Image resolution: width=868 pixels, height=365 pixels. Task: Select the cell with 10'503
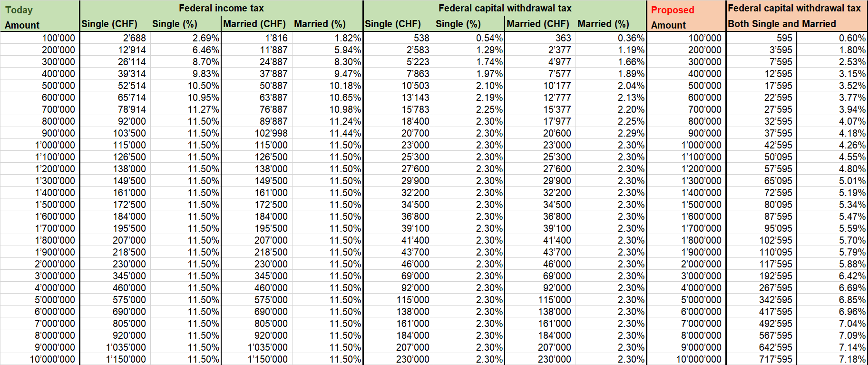399,86
